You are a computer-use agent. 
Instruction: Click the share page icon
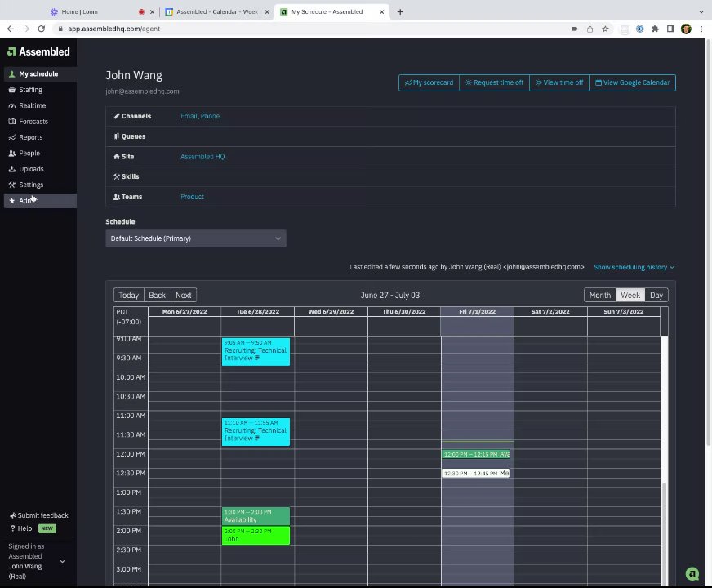tap(590, 29)
